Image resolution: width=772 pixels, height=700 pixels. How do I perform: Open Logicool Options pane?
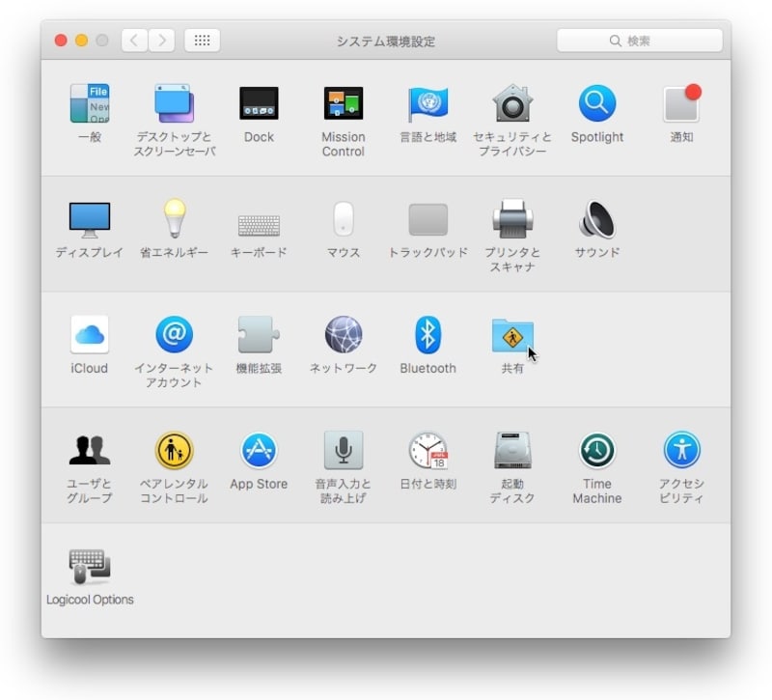coord(89,567)
